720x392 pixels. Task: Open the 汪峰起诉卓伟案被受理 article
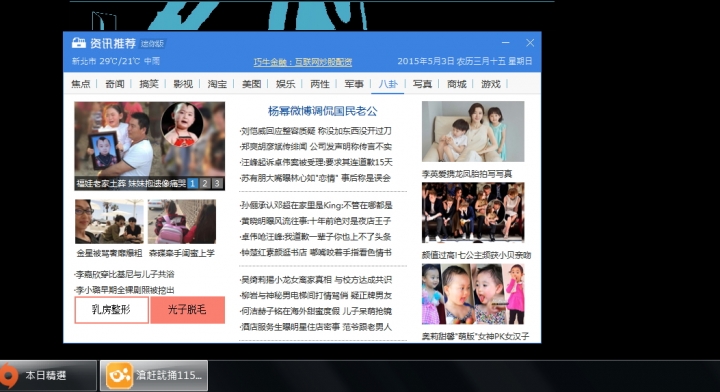(316, 162)
